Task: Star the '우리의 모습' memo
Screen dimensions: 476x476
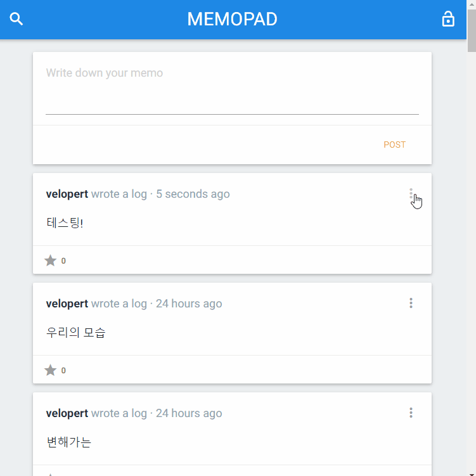Action: pyautogui.click(x=51, y=370)
